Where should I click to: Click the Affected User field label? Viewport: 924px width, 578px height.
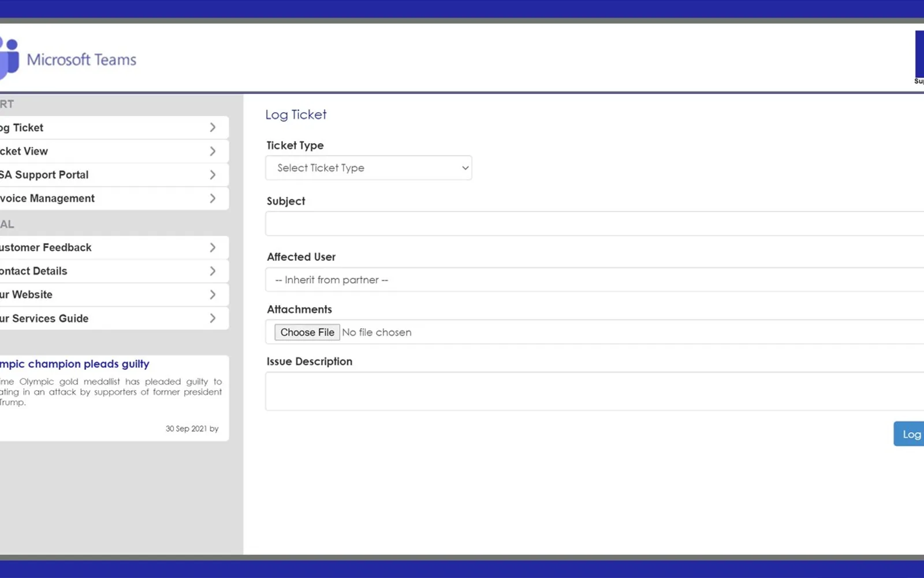[301, 257]
